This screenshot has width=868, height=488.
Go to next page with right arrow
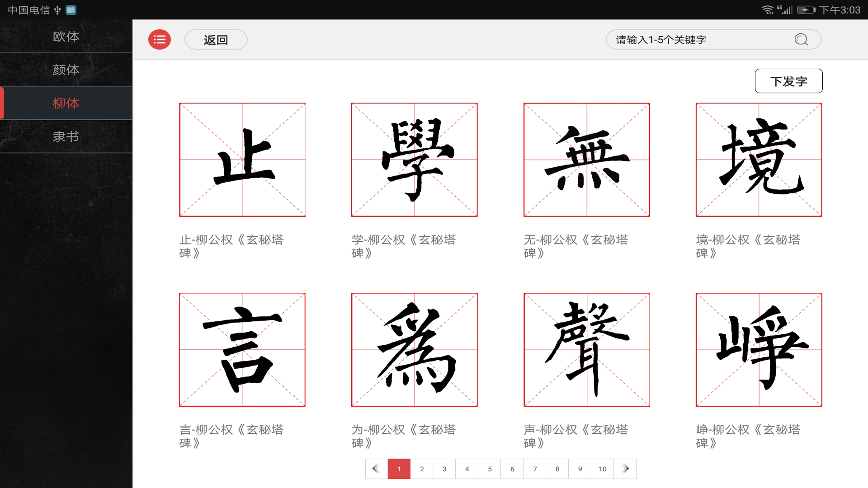[x=626, y=469]
